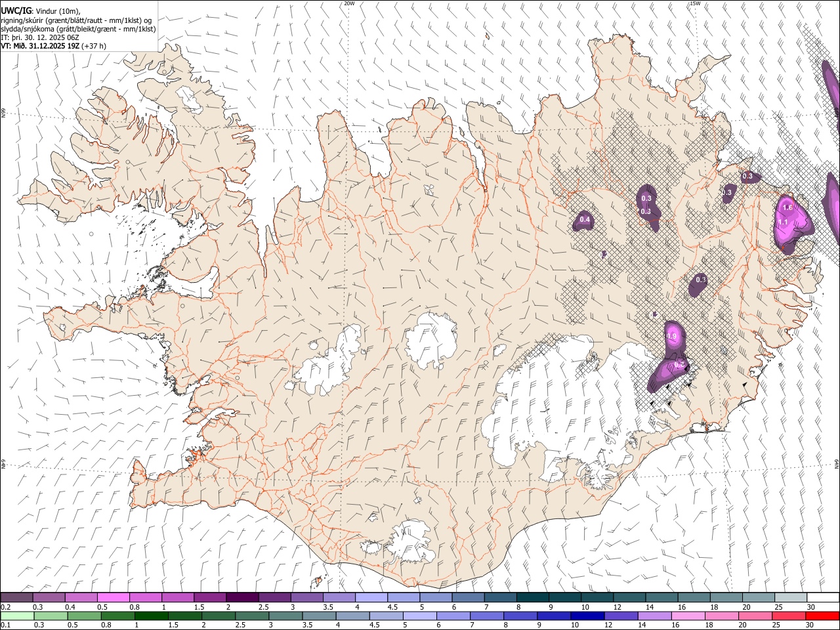Click the darkest green swatch between 1 and 1.5, lower scale
840x630 pixels.
(151, 616)
